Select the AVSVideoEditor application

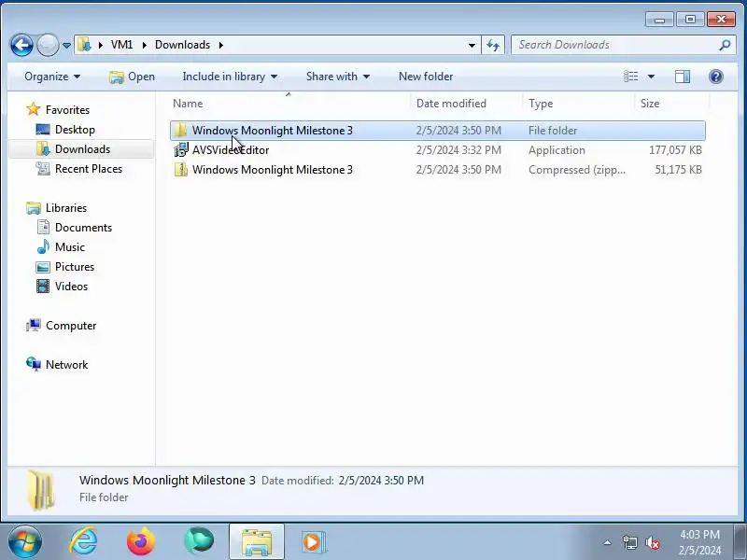tap(437, 150)
